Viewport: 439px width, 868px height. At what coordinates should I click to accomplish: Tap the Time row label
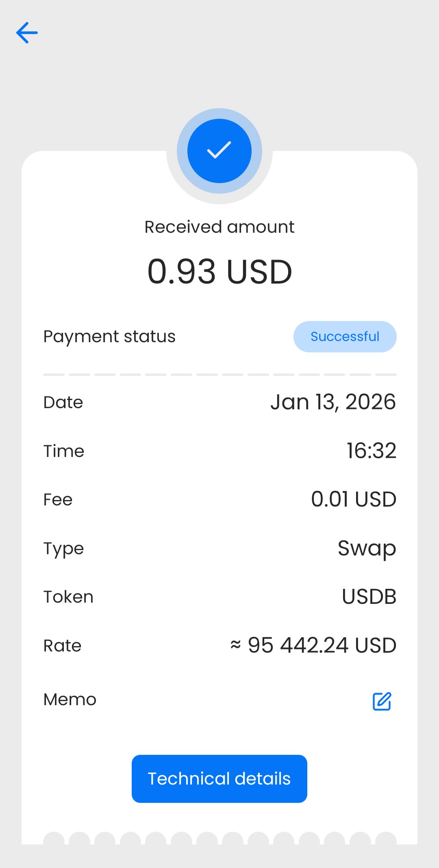pos(64,451)
